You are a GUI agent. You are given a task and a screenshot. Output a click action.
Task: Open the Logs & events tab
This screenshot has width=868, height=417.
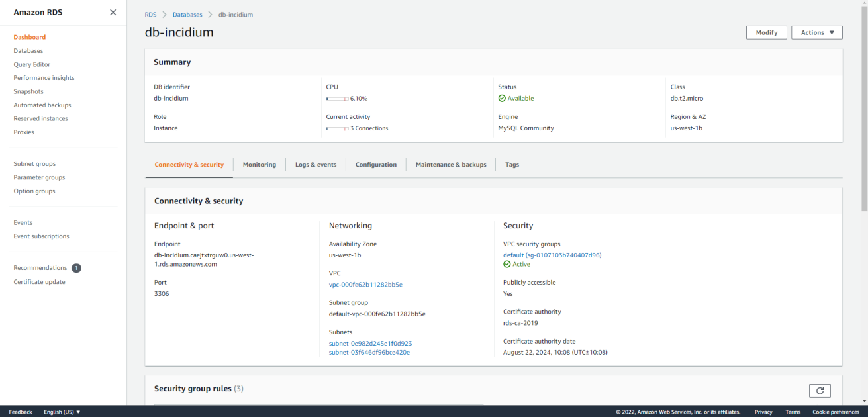(x=316, y=165)
